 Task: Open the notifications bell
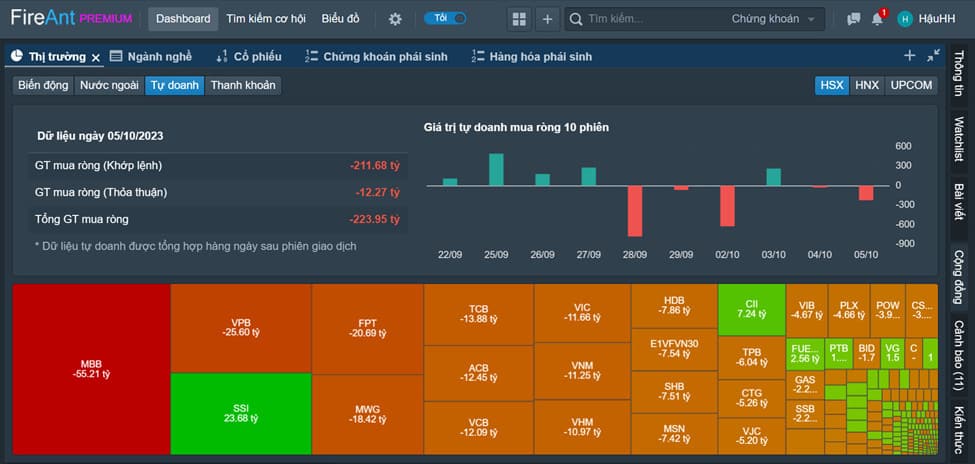[877, 19]
